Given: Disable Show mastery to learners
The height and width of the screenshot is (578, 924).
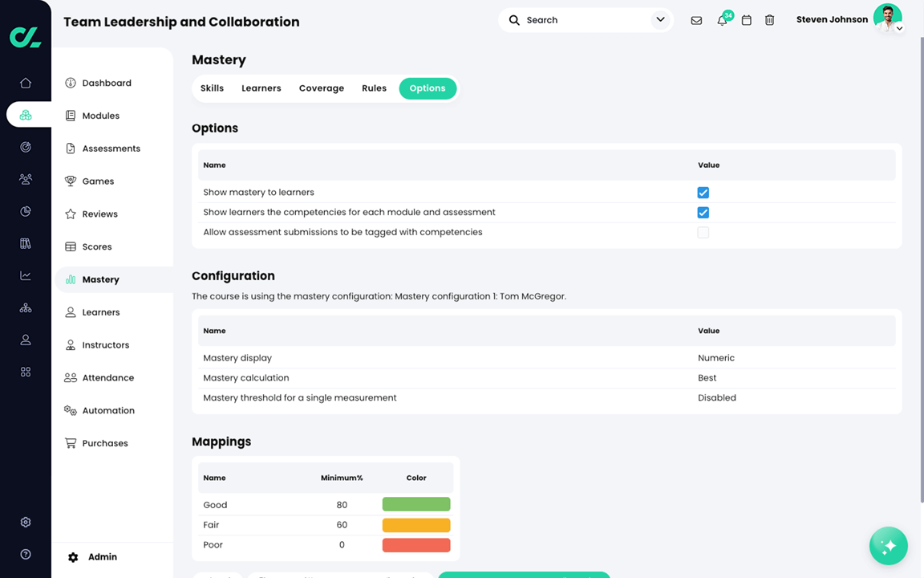Looking at the screenshot, I should point(703,193).
